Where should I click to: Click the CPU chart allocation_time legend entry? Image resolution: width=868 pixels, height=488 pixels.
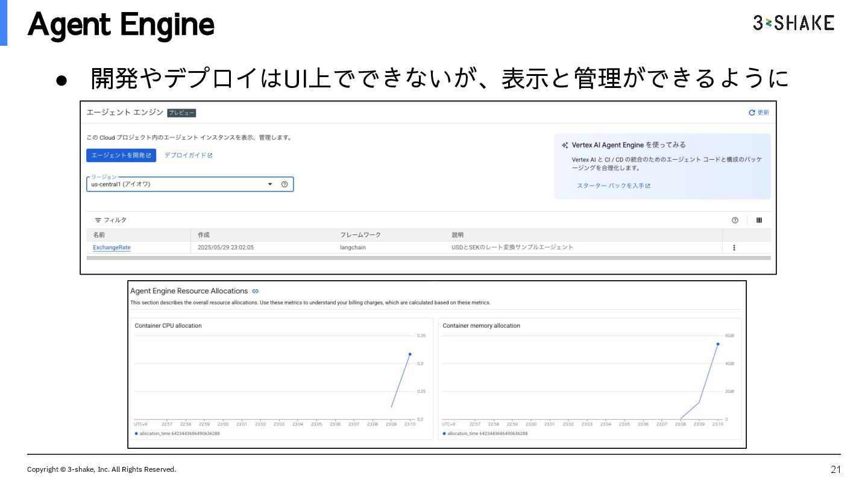pyautogui.click(x=177, y=433)
